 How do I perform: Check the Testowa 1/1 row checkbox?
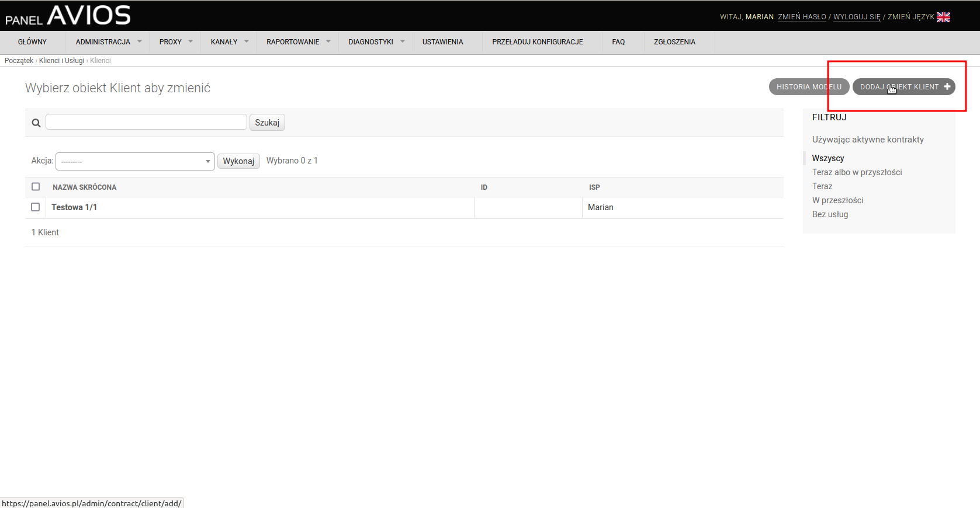coord(36,207)
